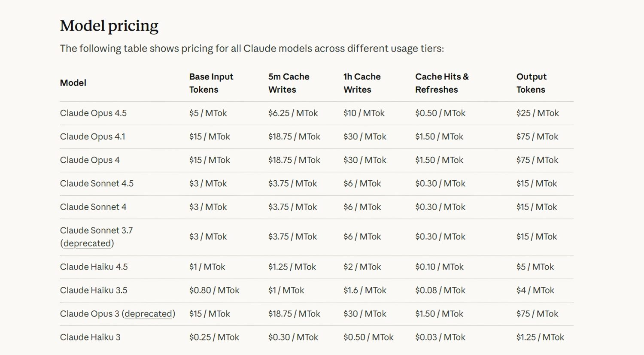This screenshot has height=355, width=644.
Task: Select the $0.03 / MTok cache hits cell
Action: (440, 337)
